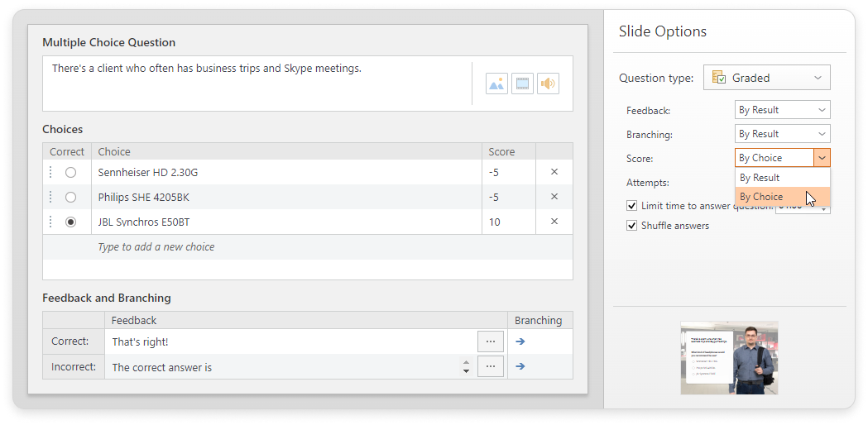Image resolution: width=868 pixels, height=425 pixels.
Task: Choose By Choice in Score list
Action: [782, 197]
